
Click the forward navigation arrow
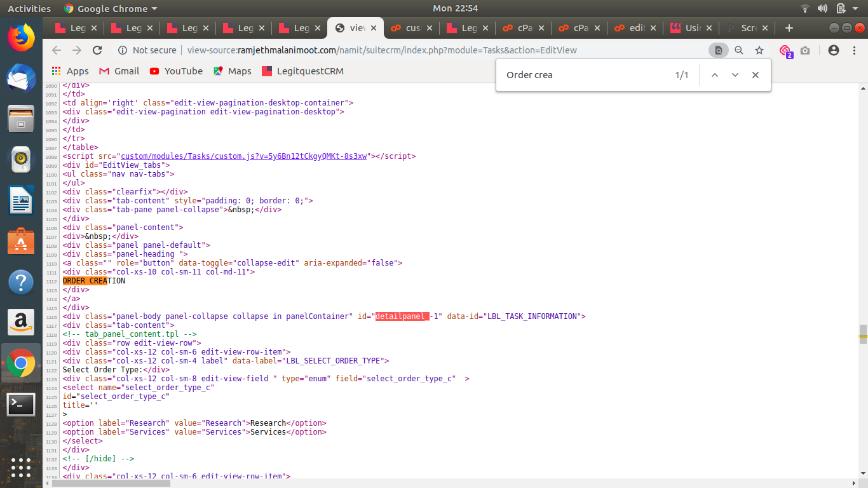pos(77,50)
